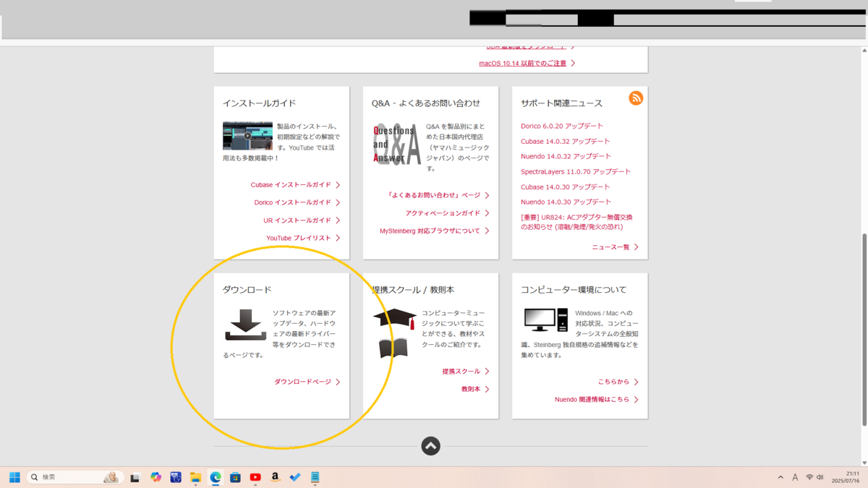Open Microsoft Store from the taskbar
This screenshot has width=868, height=488.
tap(235, 477)
